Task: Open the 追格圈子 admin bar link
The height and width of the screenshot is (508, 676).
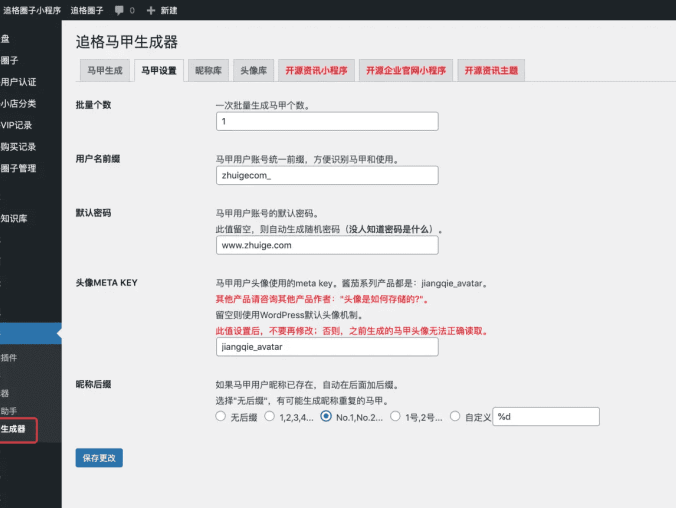Action: (86, 10)
